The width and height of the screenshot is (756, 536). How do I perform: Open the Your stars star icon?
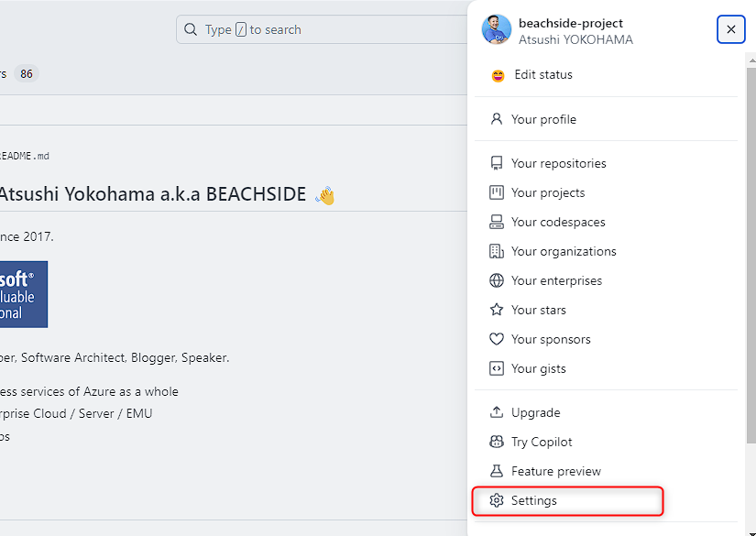pyautogui.click(x=496, y=310)
